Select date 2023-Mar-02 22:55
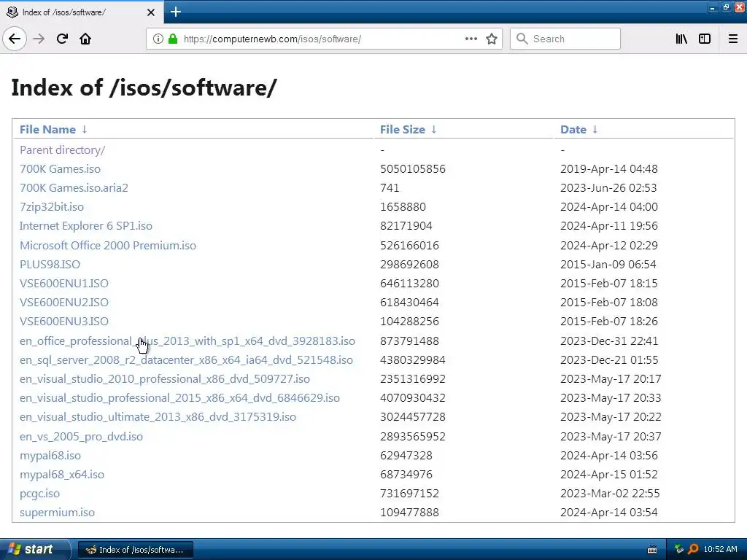The image size is (747, 560). pyautogui.click(x=610, y=494)
